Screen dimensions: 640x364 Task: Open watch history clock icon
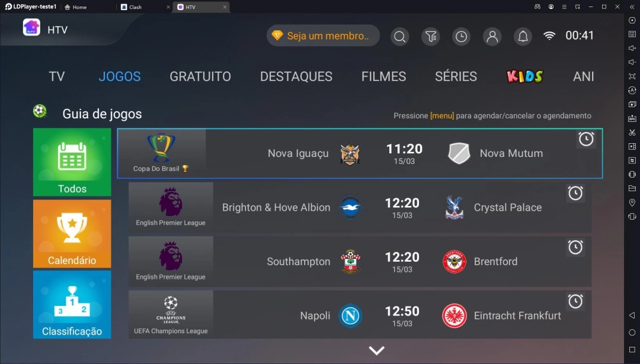pyautogui.click(x=461, y=36)
